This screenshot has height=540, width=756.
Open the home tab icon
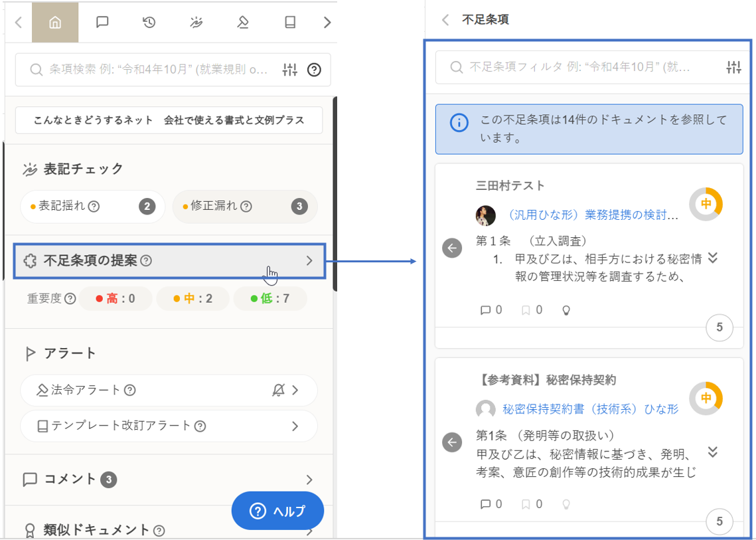(55, 23)
